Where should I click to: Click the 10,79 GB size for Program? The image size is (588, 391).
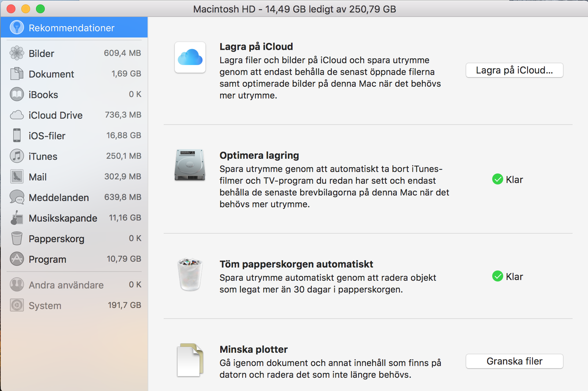click(124, 259)
